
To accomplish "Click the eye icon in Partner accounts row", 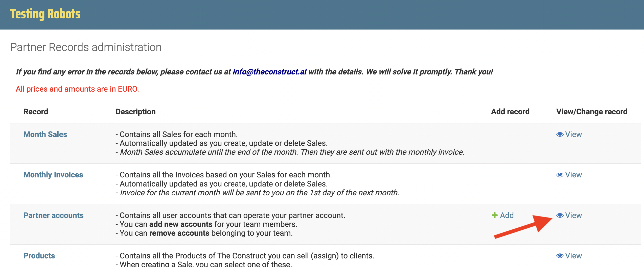I will 560,215.
